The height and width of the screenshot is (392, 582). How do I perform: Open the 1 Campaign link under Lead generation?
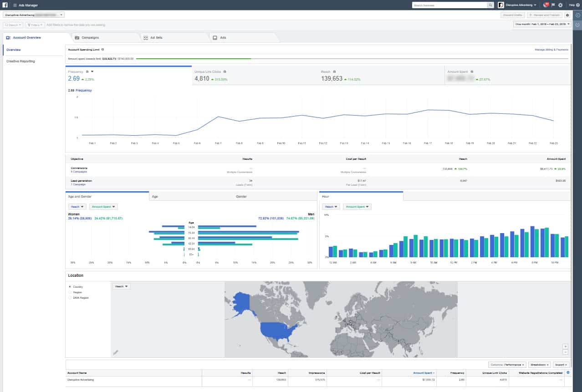click(78, 184)
